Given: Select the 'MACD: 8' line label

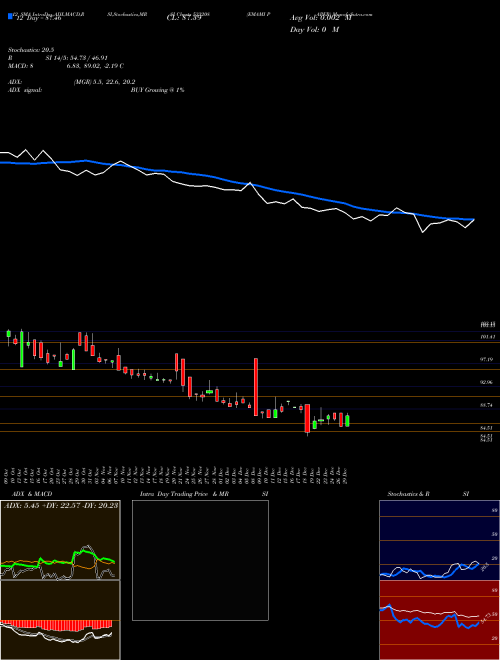Looking at the screenshot, I should click(21, 66).
